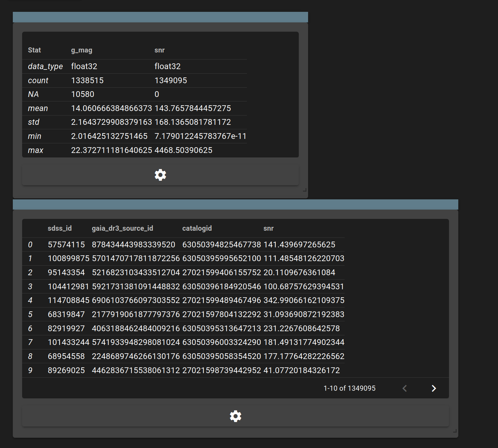
Task: Click the statistics panel title bar
Action: tap(160, 17)
